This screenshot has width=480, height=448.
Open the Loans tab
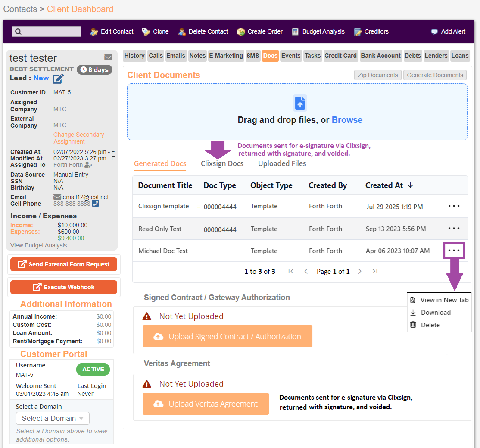pyautogui.click(x=460, y=56)
